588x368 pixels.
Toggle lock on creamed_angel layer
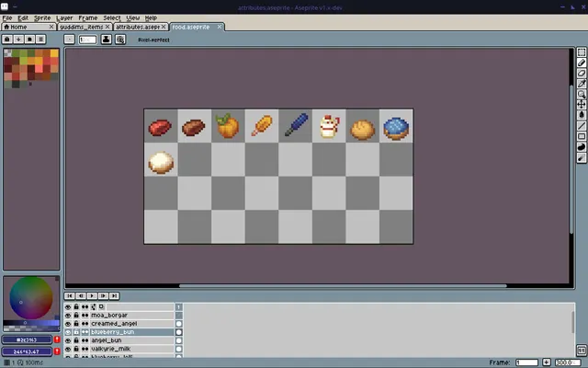pyautogui.click(x=76, y=324)
